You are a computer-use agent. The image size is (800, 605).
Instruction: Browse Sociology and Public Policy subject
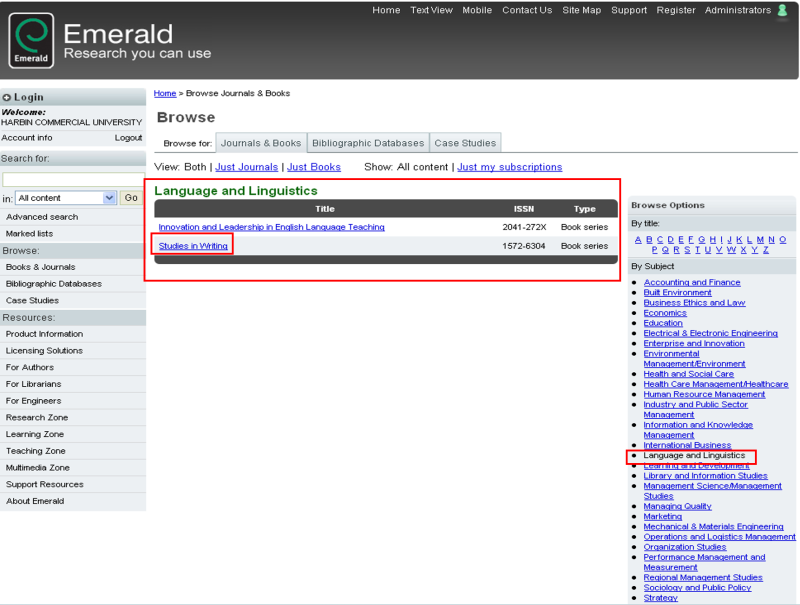[697, 588]
